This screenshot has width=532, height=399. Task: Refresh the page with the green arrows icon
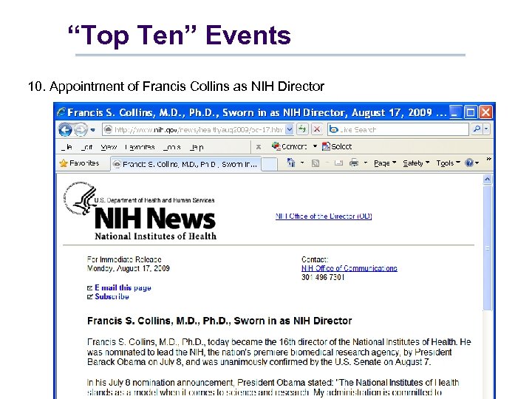tap(302, 129)
